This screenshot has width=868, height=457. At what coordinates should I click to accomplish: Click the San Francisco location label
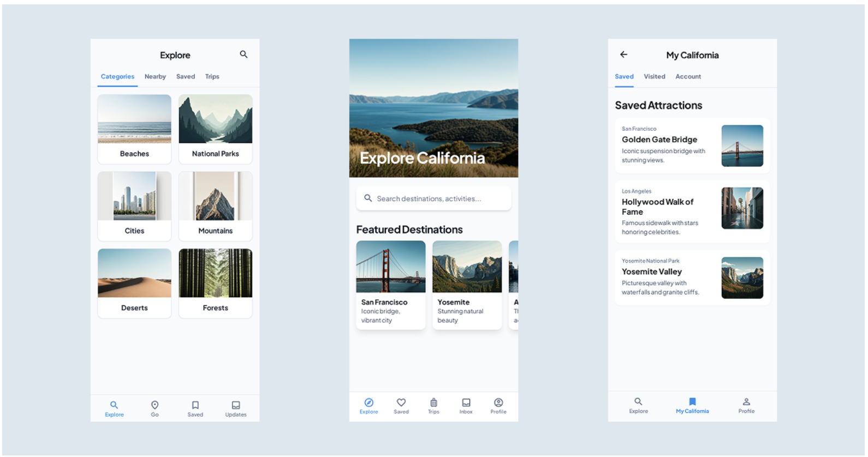[639, 129]
